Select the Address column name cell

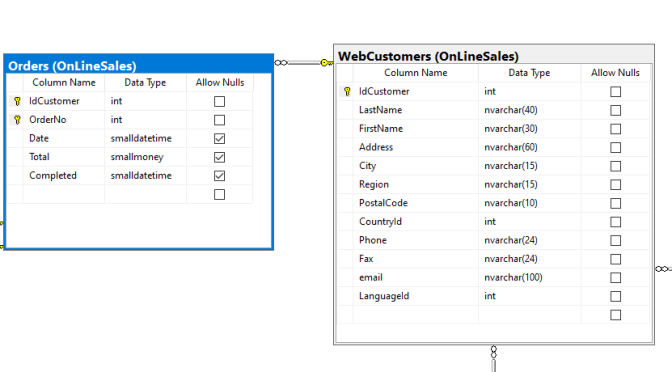pyautogui.click(x=416, y=147)
